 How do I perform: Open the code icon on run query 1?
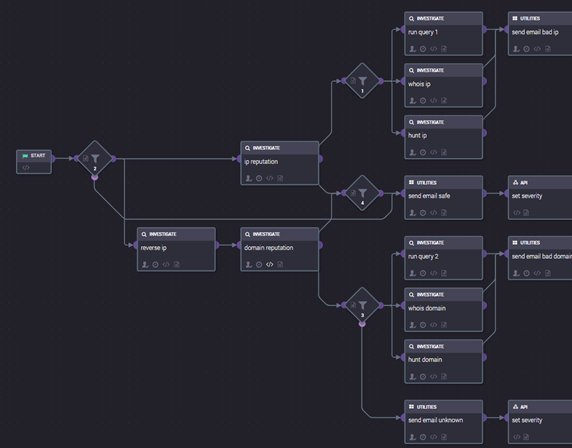click(433, 49)
